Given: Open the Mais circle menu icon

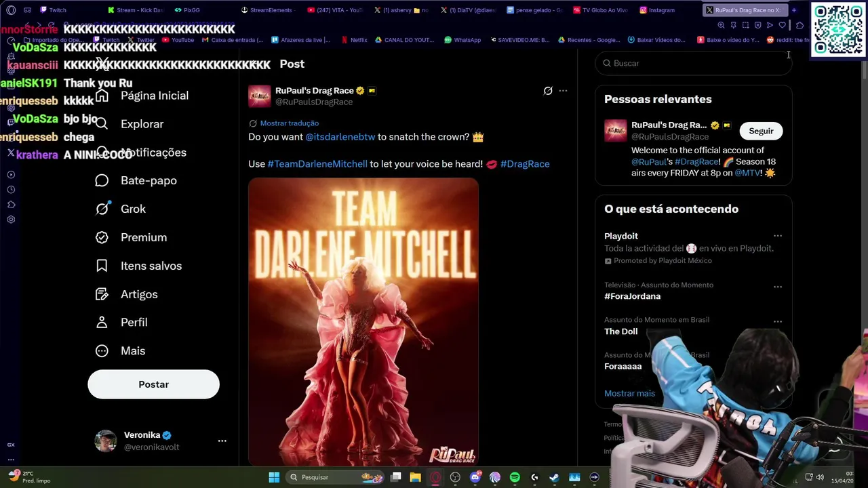Looking at the screenshot, I should (x=102, y=351).
